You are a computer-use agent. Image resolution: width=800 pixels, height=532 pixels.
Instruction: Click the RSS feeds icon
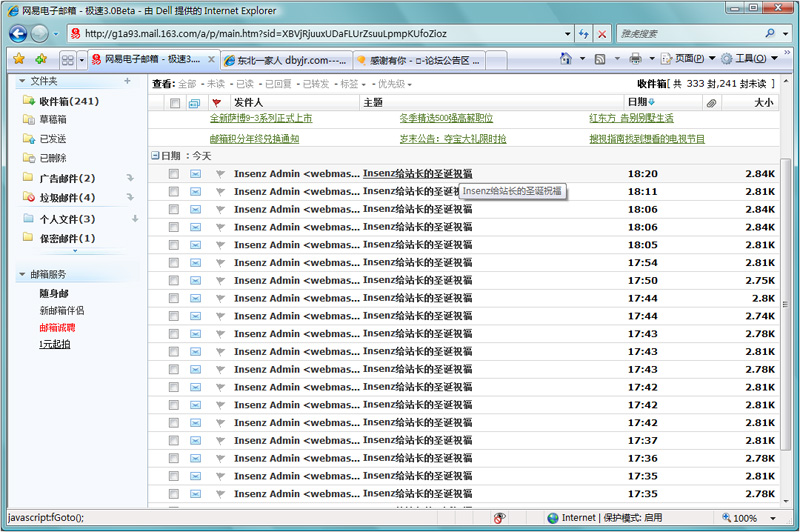pyautogui.click(x=600, y=59)
